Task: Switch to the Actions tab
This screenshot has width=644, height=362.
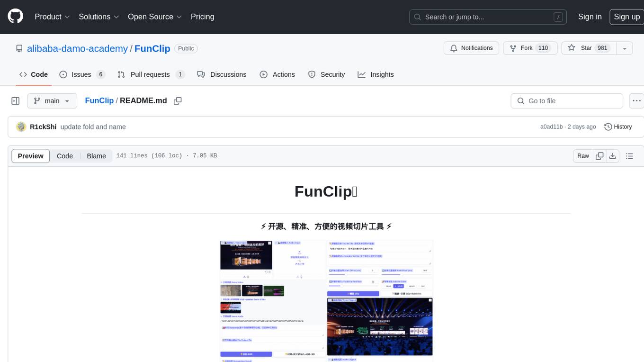Action: click(277, 74)
